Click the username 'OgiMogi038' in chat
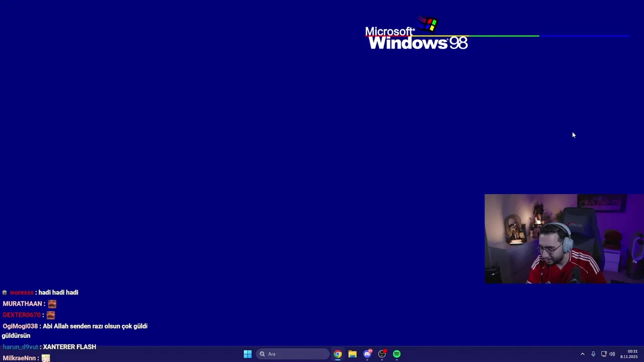Viewport: 644px width, 362px height. [20, 326]
